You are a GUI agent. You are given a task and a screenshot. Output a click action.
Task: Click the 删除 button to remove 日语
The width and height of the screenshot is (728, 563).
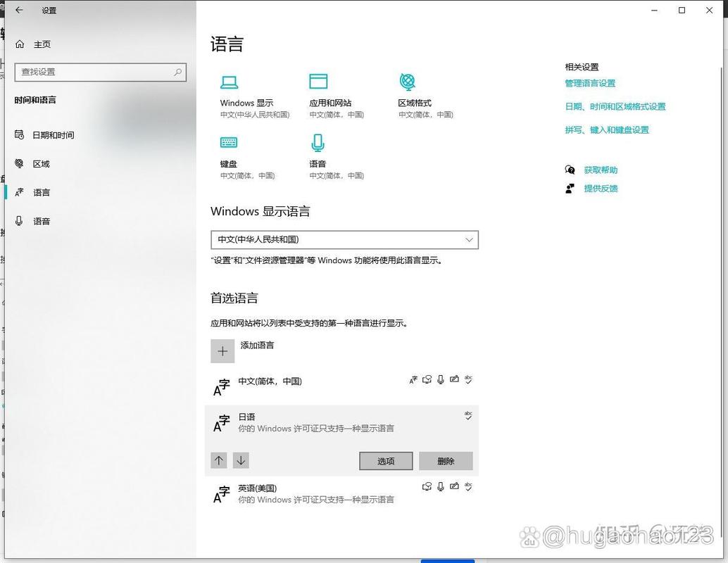coord(446,461)
